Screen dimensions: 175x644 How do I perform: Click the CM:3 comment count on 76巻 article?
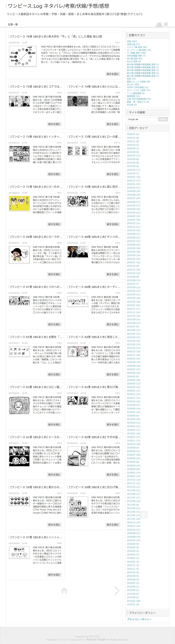pyautogui.click(x=118, y=43)
